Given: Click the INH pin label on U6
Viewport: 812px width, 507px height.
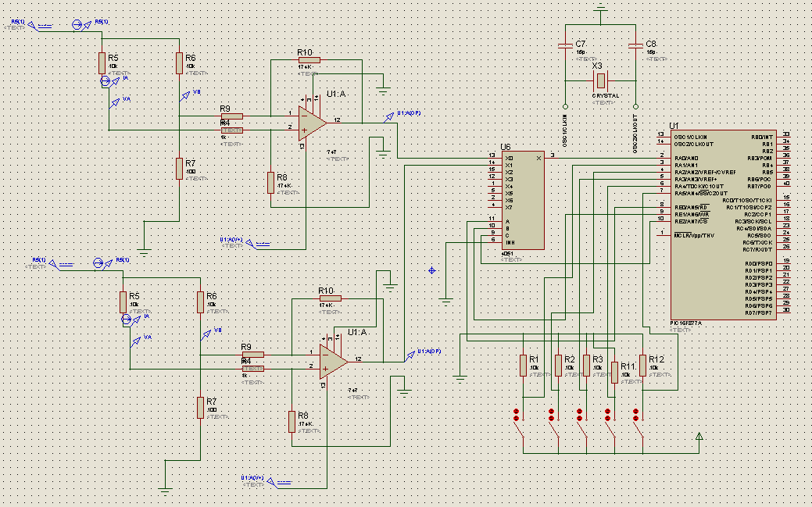Looking at the screenshot, I should click(510, 242).
